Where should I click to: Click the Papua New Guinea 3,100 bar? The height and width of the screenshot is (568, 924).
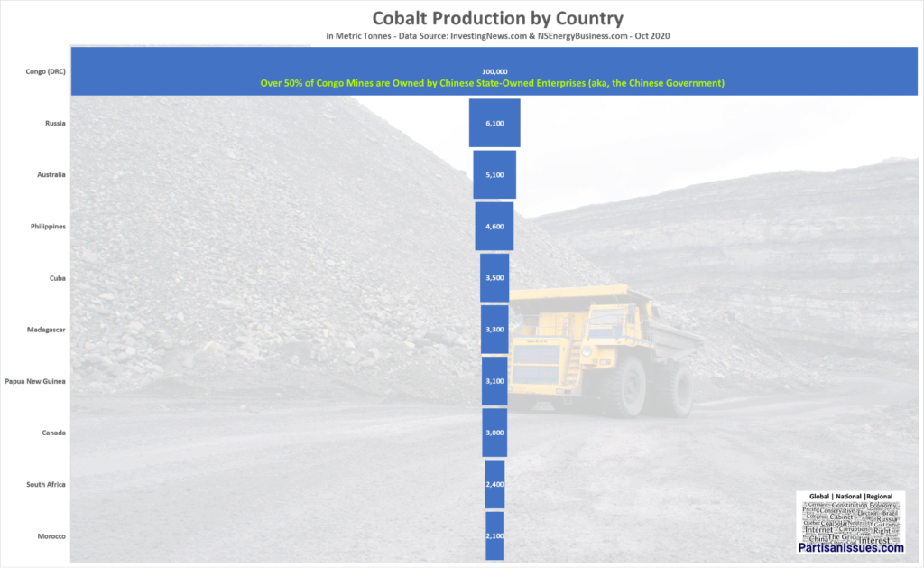tap(494, 381)
